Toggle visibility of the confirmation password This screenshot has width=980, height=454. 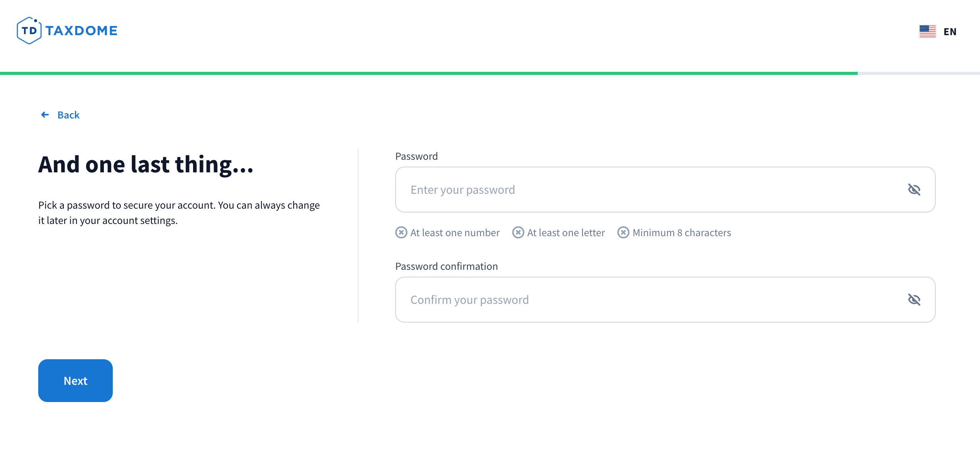914,300
